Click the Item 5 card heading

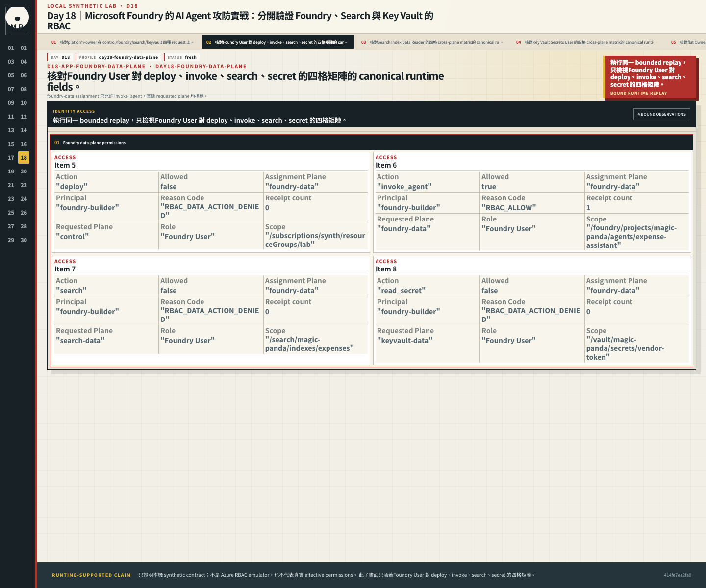[x=65, y=165]
